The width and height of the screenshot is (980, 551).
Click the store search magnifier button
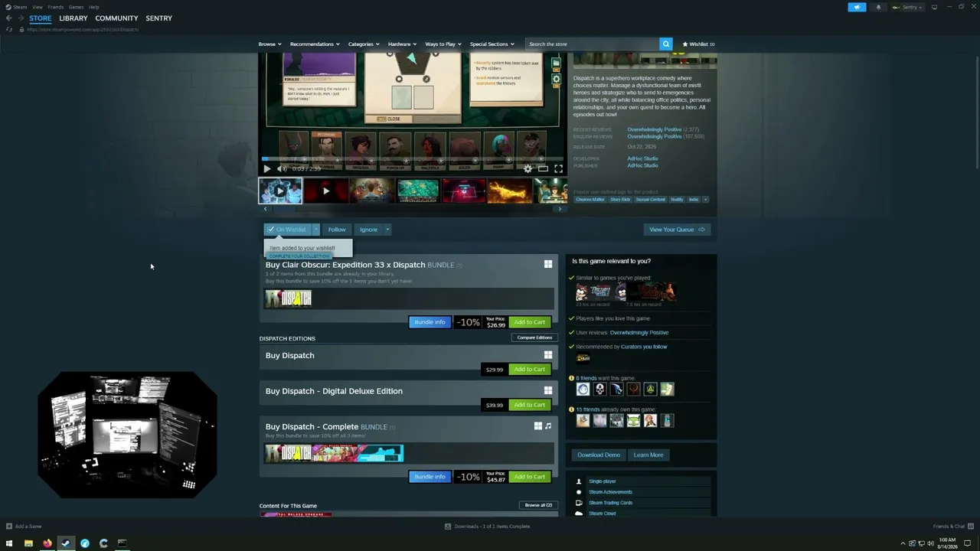(666, 44)
